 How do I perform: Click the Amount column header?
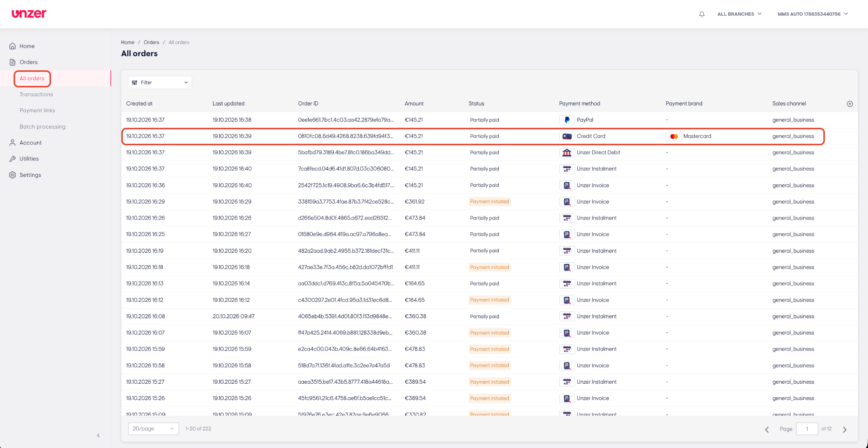(414, 103)
